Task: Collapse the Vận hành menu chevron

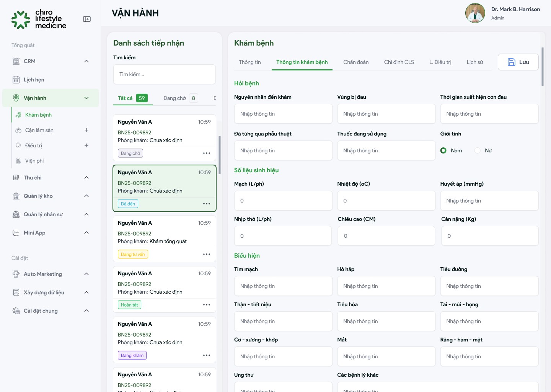Action: tap(86, 98)
